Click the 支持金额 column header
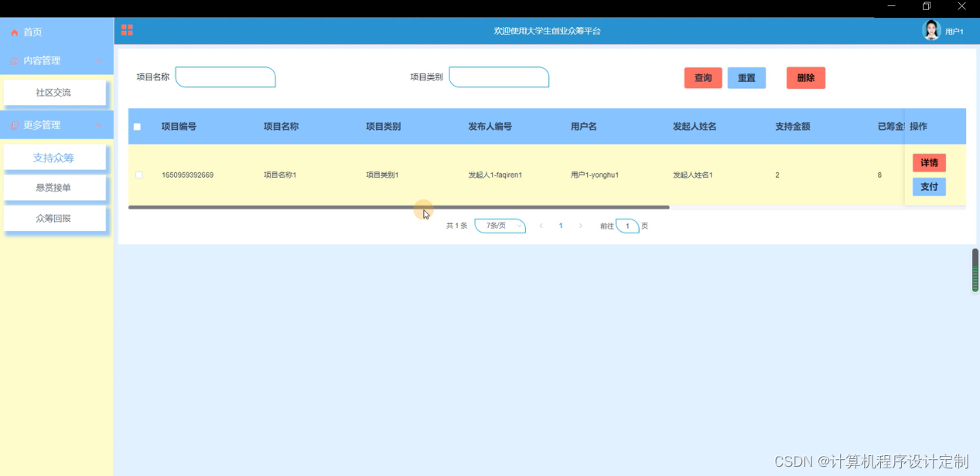 click(793, 127)
